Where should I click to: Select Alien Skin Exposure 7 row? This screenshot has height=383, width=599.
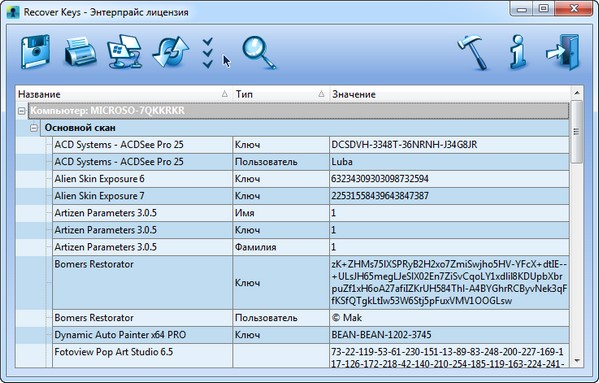point(292,196)
